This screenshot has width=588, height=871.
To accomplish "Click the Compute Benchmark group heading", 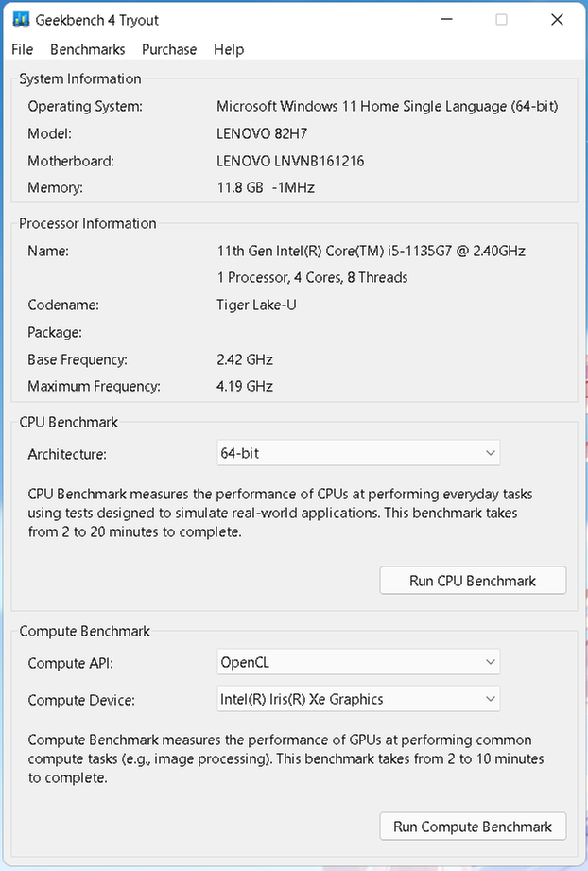I will coord(84,631).
